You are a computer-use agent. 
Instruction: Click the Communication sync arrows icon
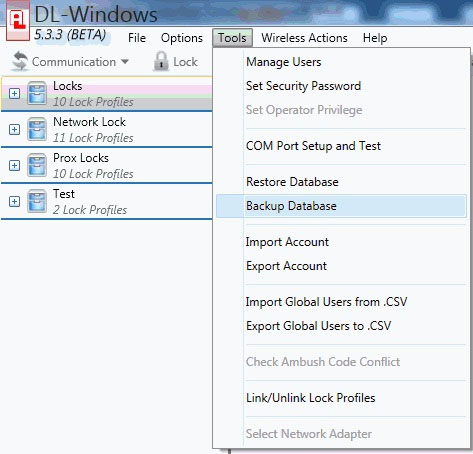(20, 61)
